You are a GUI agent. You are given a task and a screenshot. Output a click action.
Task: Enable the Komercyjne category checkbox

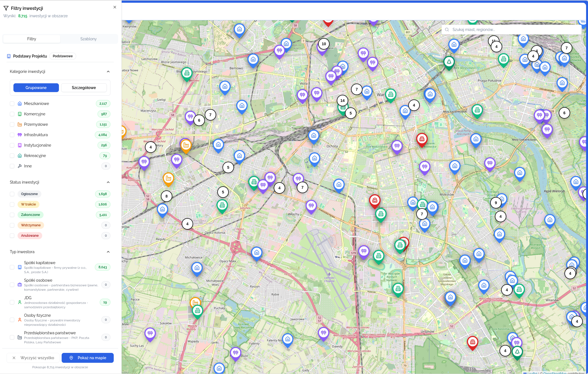tap(12, 114)
